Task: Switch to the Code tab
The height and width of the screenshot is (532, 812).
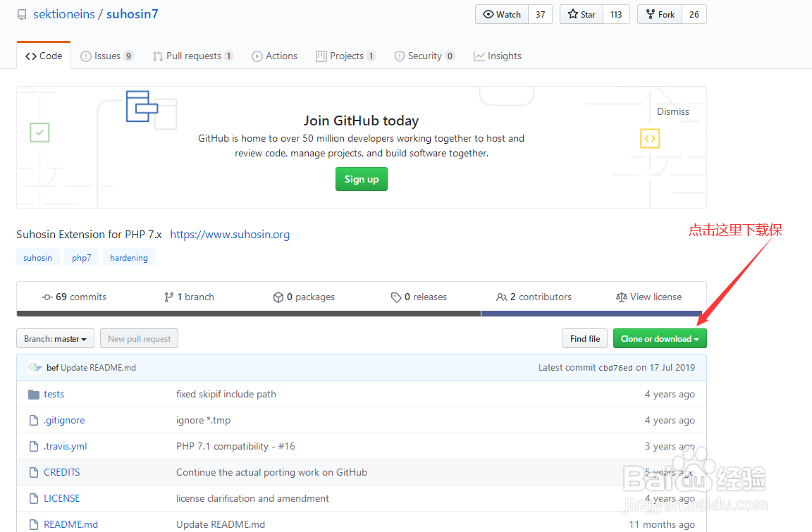Action: pyautogui.click(x=44, y=56)
